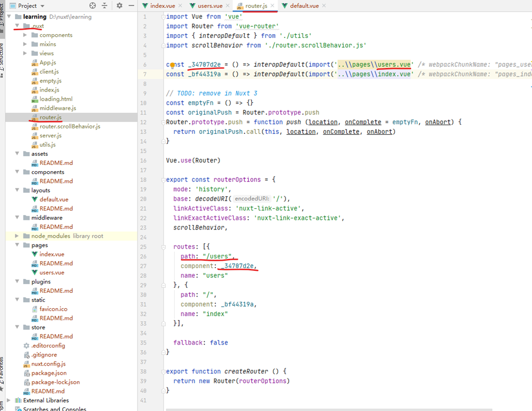Close the default.vue tab
Screen dimensions: 532x411
(324, 6)
